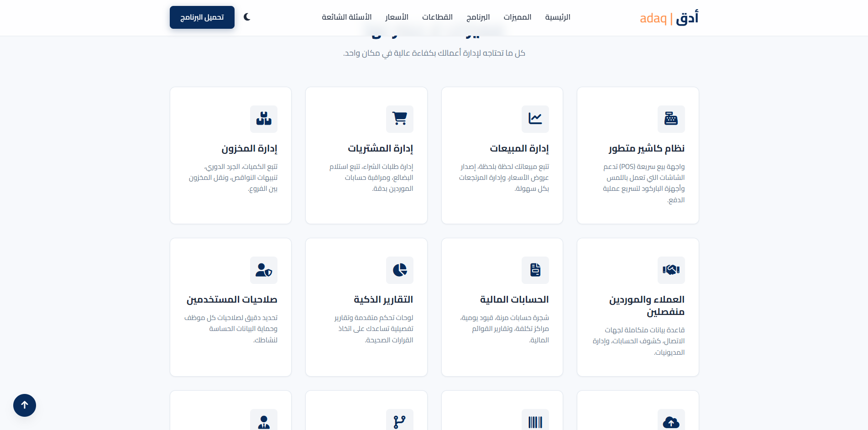Image resolution: width=868 pixels, height=430 pixels.
Task: Click the cloud upload icon in bottom row
Action: (x=671, y=421)
